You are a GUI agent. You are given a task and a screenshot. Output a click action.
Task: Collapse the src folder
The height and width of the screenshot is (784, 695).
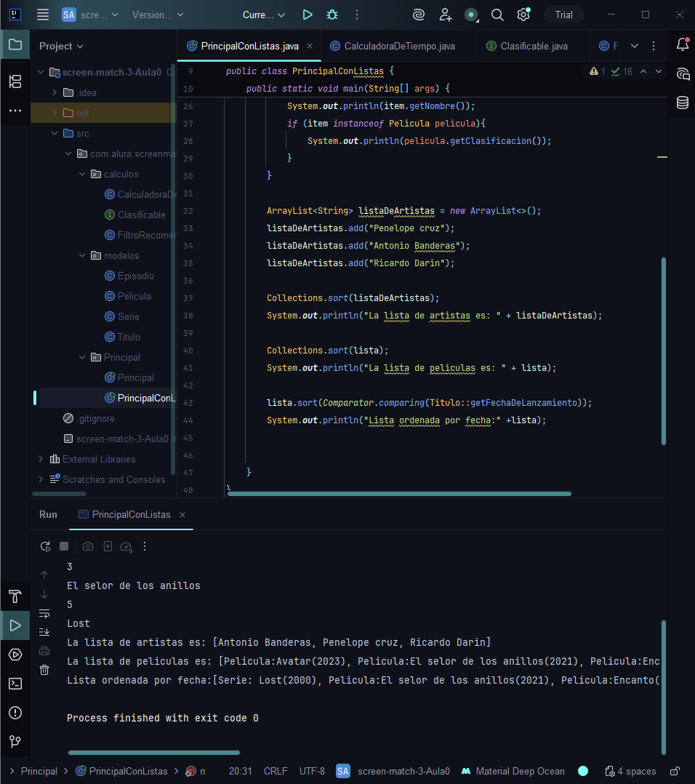(x=55, y=133)
